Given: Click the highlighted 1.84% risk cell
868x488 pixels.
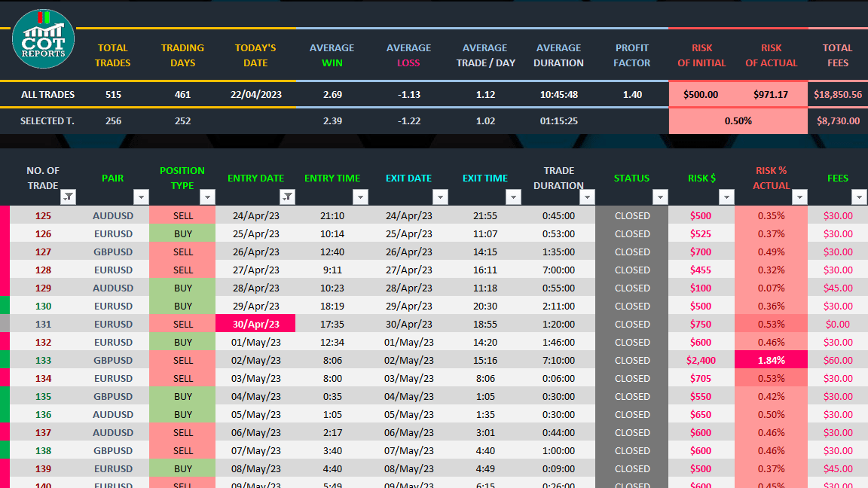Looking at the screenshot, I should pyautogui.click(x=771, y=360).
